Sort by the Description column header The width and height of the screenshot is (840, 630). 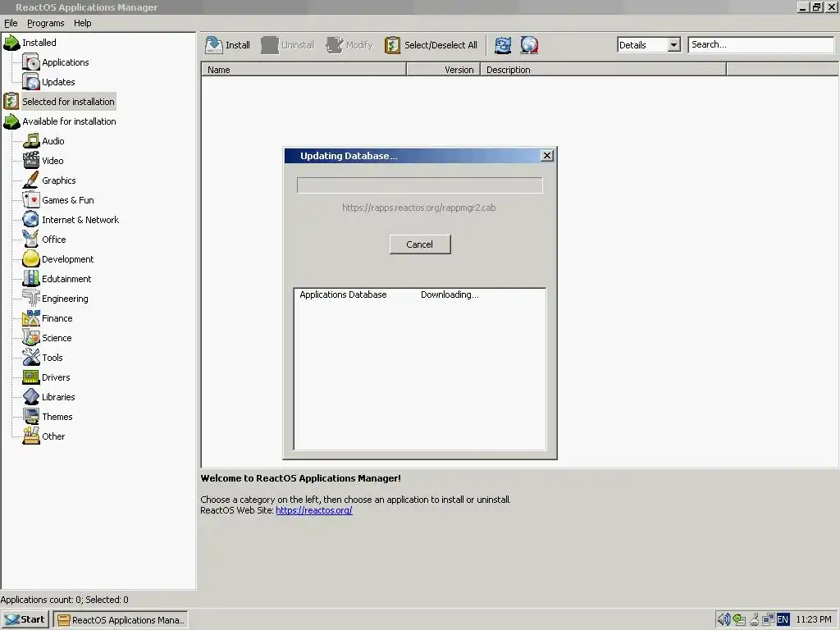[603, 70]
